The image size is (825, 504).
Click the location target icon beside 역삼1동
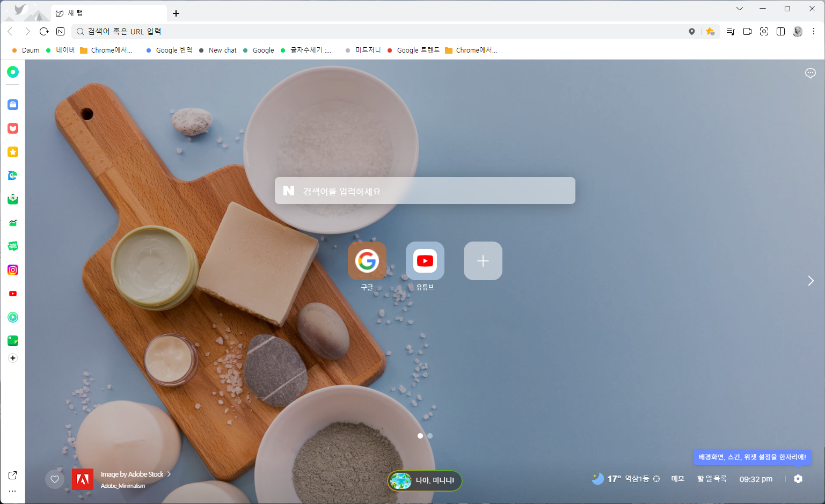(656, 479)
